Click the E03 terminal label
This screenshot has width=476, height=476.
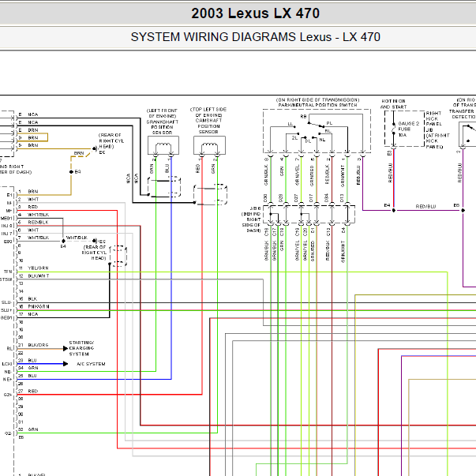(x=8, y=242)
